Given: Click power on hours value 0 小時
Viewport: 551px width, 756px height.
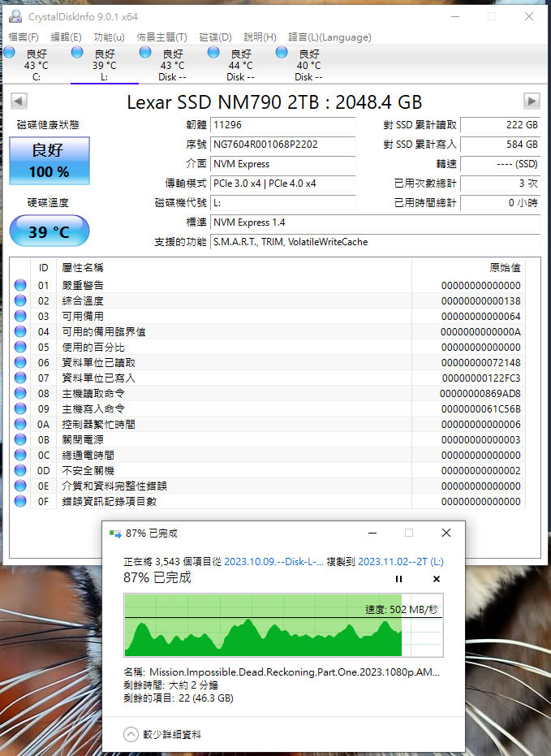Looking at the screenshot, I should click(x=501, y=203).
